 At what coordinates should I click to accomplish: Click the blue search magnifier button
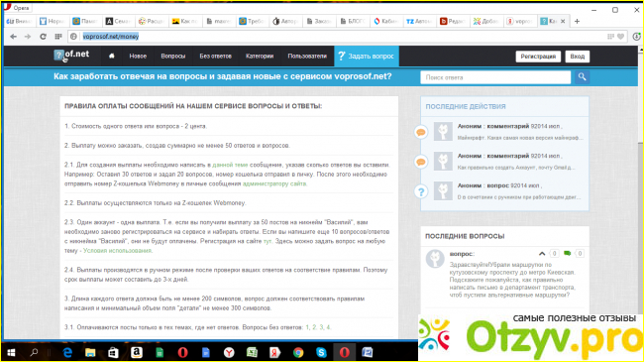[x=582, y=77]
